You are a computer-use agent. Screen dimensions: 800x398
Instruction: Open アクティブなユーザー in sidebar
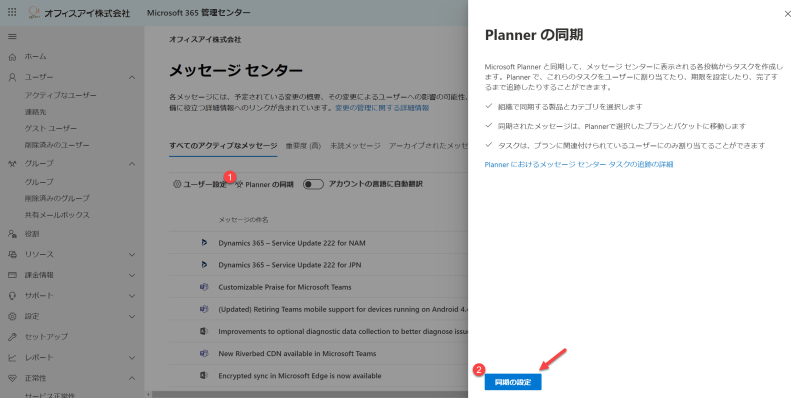61,95
